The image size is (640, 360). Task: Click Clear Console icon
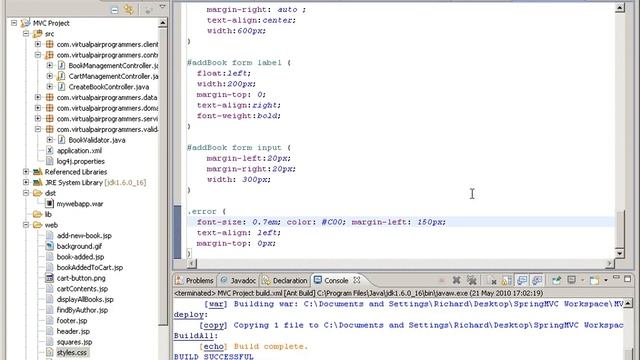coord(492,280)
